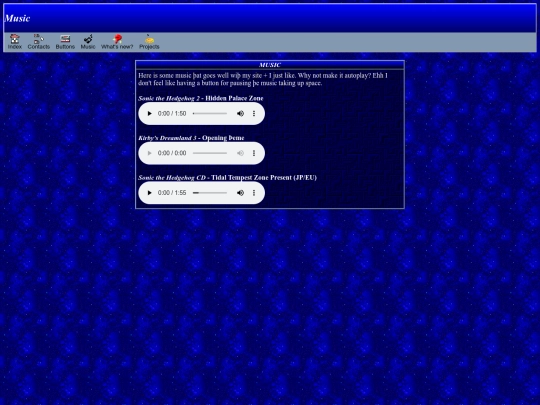Screen dimensions: 540x405
Task: Open more options for Opening Demo player
Action: [x=254, y=153]
